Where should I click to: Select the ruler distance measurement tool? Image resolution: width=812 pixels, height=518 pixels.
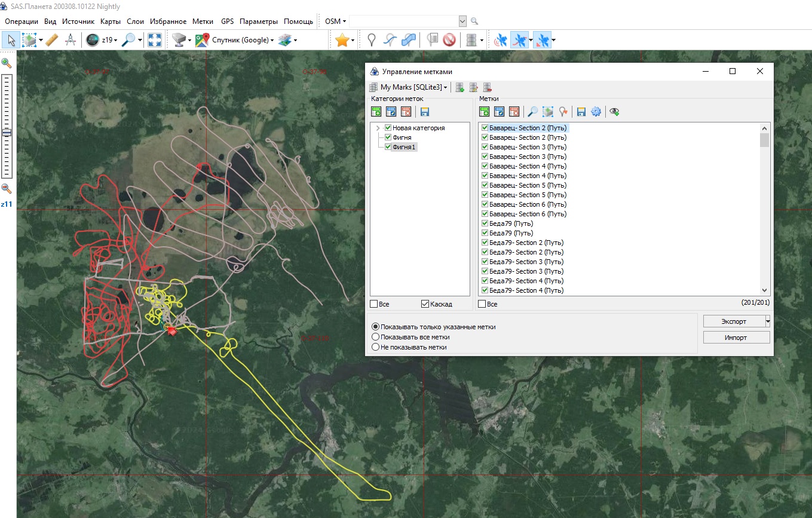pyautogui.click(x=52, y=40)
